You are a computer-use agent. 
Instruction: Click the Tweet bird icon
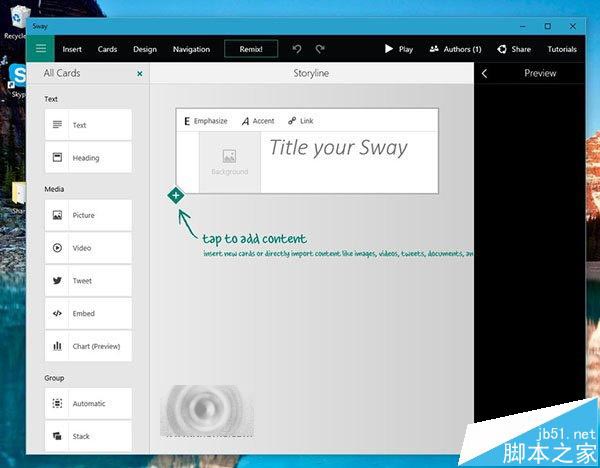[57, 280]
